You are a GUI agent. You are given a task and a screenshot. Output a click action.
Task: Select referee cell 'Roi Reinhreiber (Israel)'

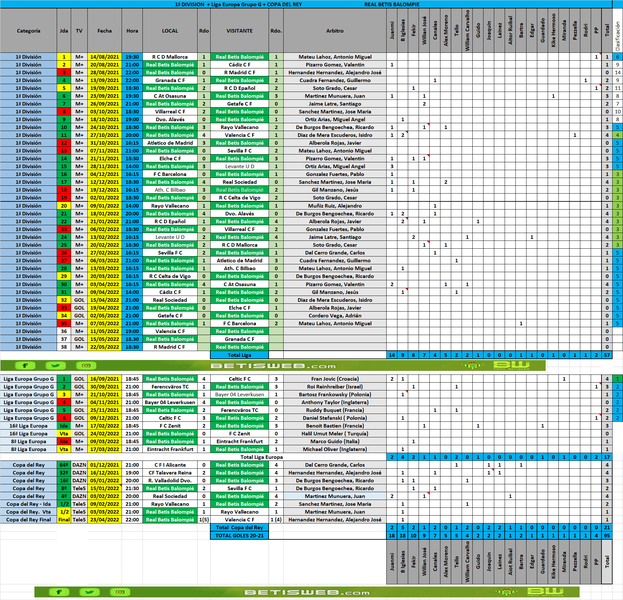(335, 387)
